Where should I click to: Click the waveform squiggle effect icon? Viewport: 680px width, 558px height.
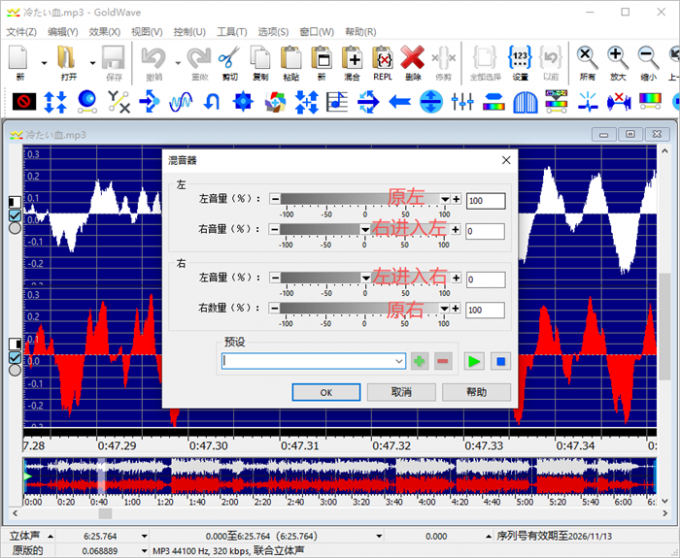coord(180,102)
